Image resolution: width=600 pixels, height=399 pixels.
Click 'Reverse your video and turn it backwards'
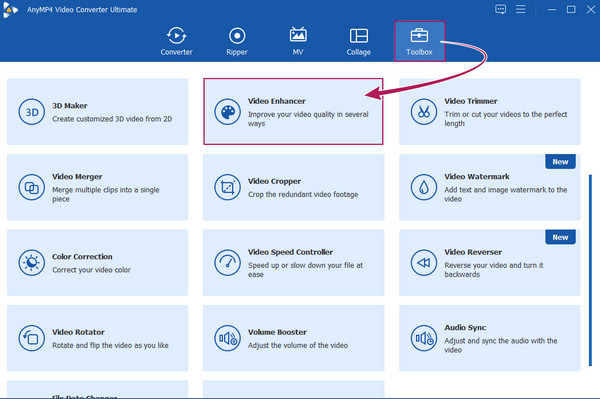[494, 270]
